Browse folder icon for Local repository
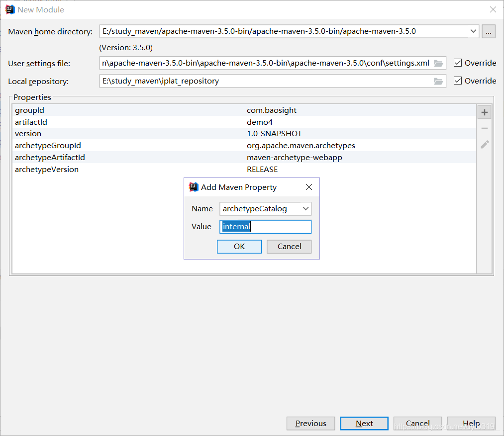504x436 pixels. [438, 82]
